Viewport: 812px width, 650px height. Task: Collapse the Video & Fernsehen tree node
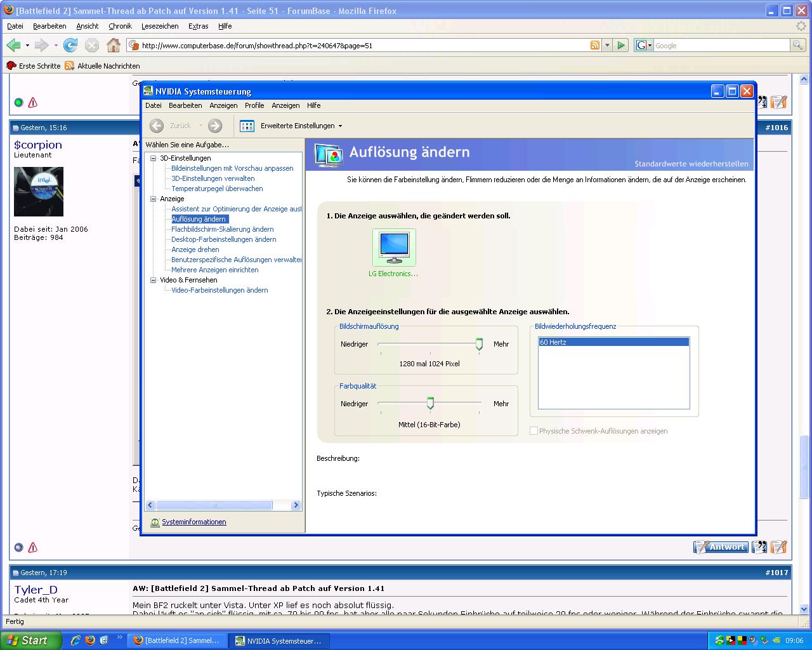[153, 280]
